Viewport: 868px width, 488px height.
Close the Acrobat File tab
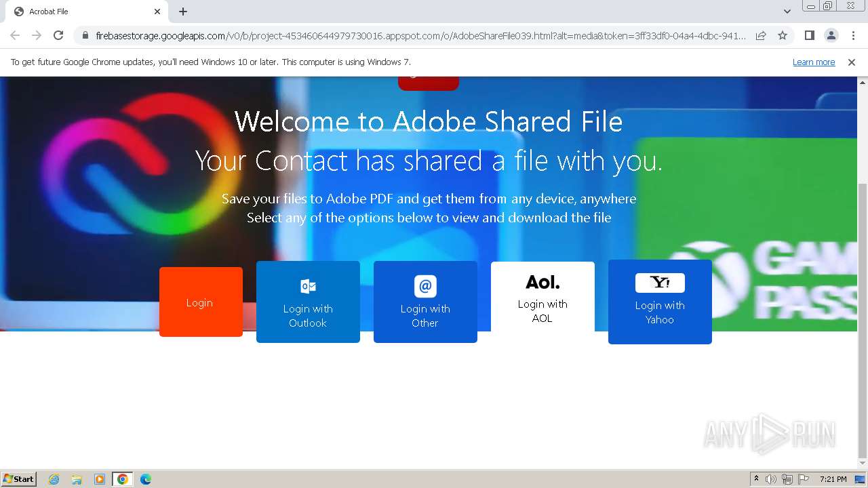point(157,12)
